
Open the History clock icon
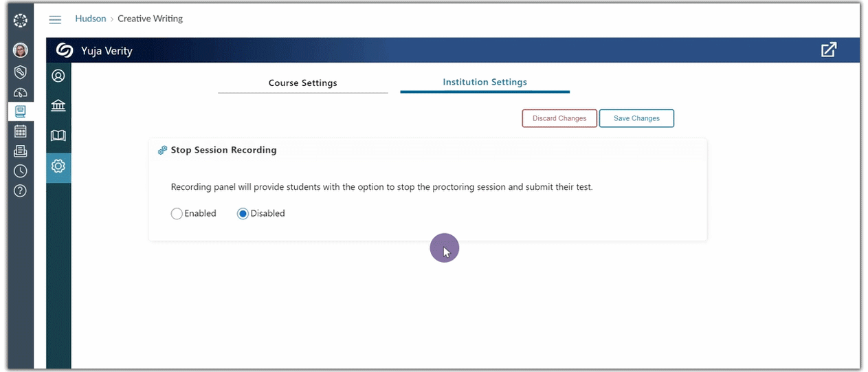[21, 171]
